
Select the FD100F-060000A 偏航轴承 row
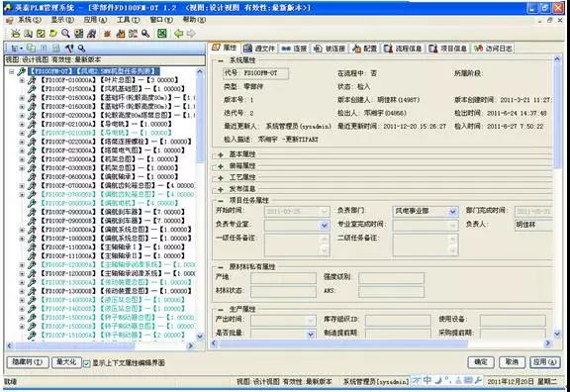pos(109,177)
